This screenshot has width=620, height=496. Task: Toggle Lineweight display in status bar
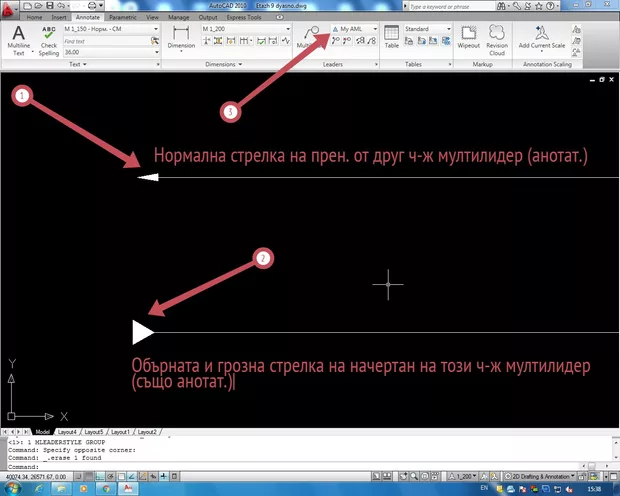click(x=163, y=476)
